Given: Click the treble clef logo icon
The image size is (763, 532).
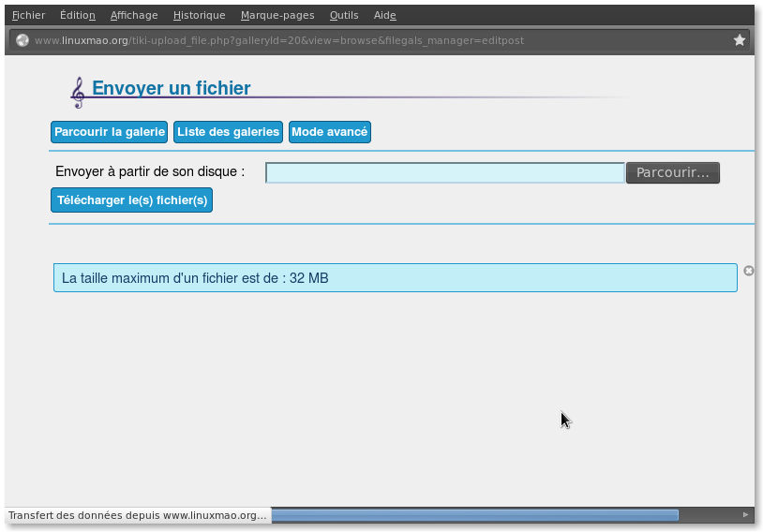Looking at the screenshot, I should [x=78, y=93].
